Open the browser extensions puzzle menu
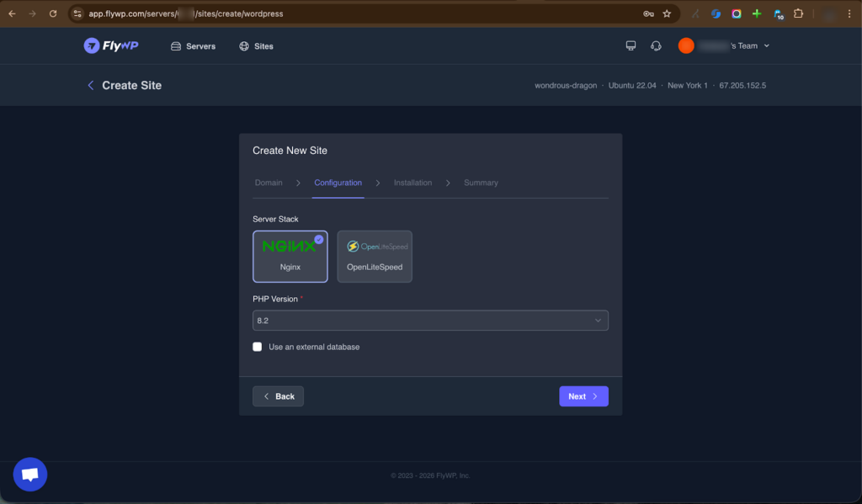The image size is (862, 504). click(x=799, y=13)
